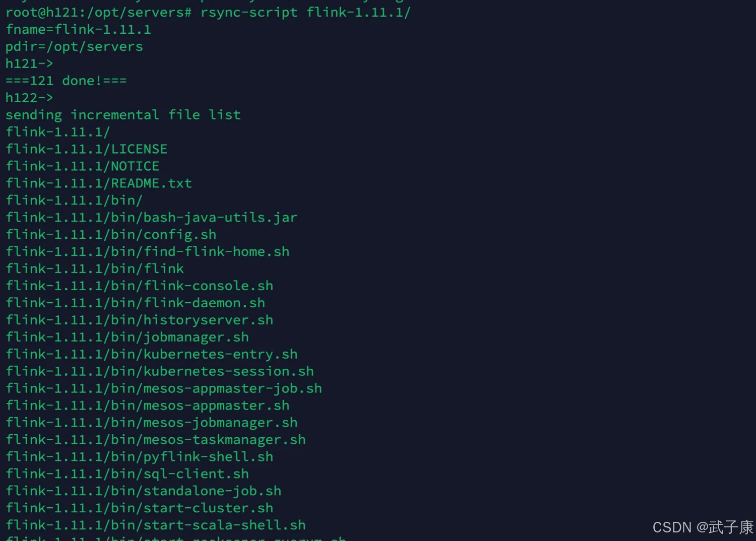
Task: Click the pdir=/opt/servers output line
Action: [x=74, y=46]
